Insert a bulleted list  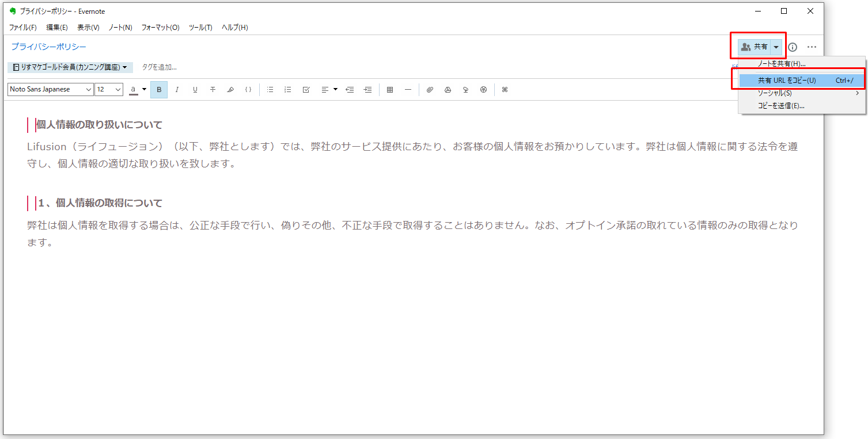pos(270,90)
